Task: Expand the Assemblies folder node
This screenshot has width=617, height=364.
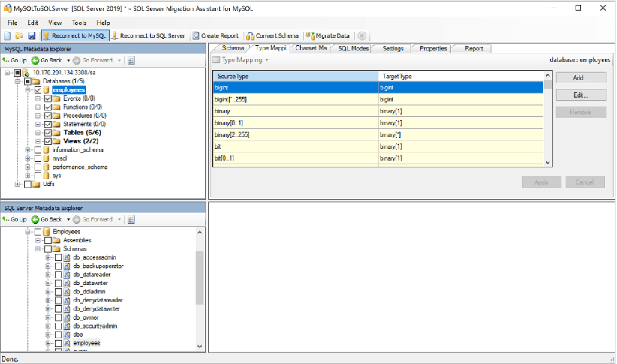Action: click(38, 240)
